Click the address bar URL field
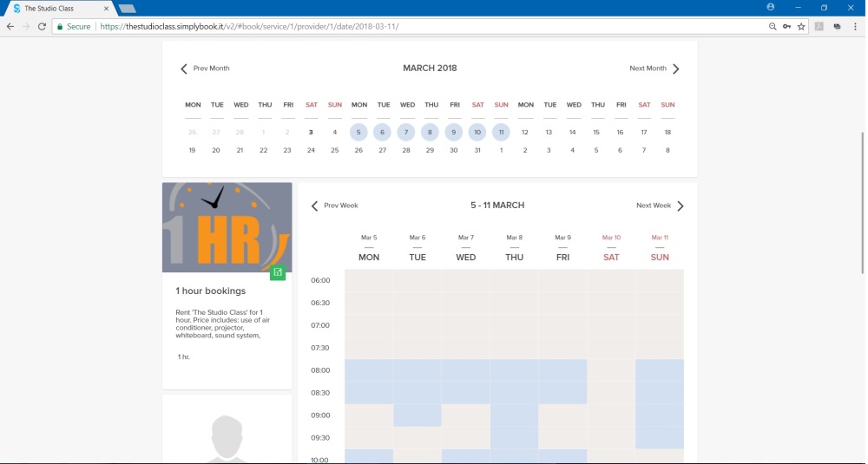This screenshot has height=464, width=868. pos(431,27)
